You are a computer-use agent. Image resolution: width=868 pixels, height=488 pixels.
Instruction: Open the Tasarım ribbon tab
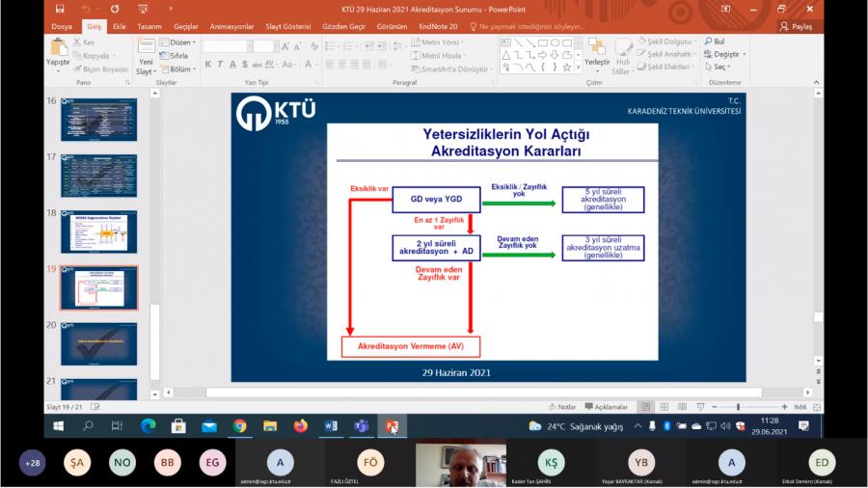pos(149,27)
